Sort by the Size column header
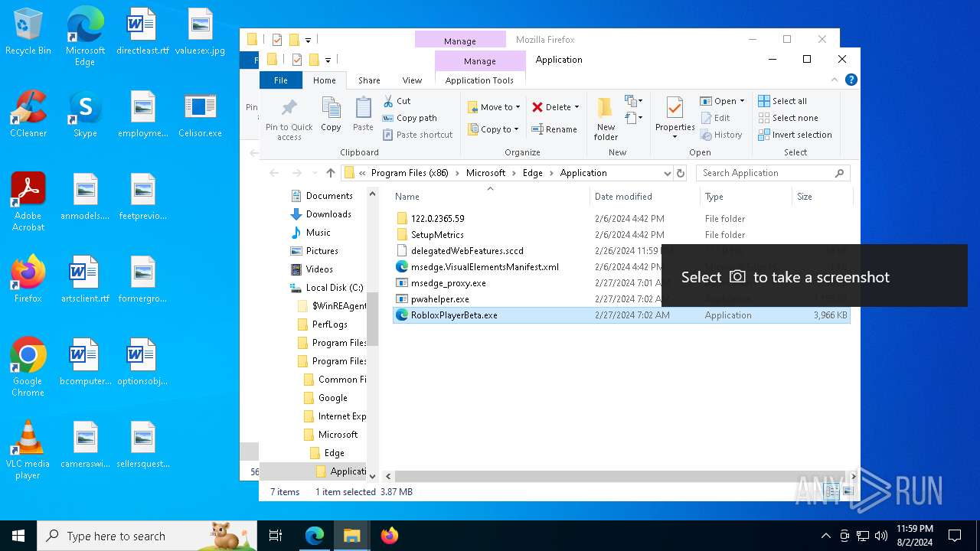The image size is (980, 551). pyautogui.click(x=822, y=197)
